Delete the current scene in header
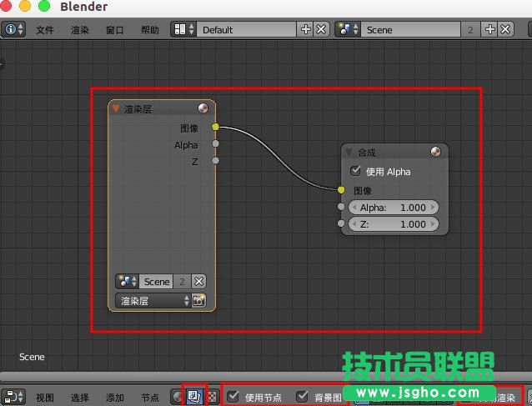 (x=505, y=29)
